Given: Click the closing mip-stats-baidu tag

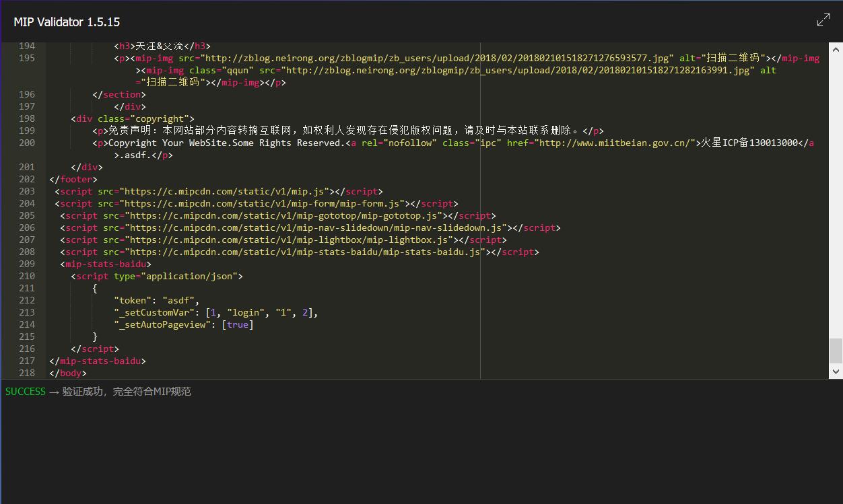Looking at the screenshot, I should coord(98,361).
